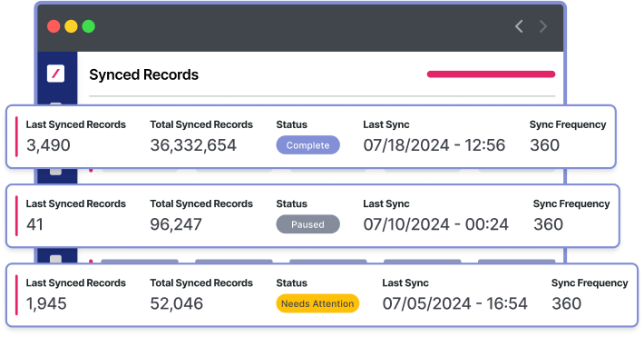Image resolution: width=644 pixels, height=337 pixels.
Task: Select the value 41 under Last Synced Records
Action: coord(34,224)
